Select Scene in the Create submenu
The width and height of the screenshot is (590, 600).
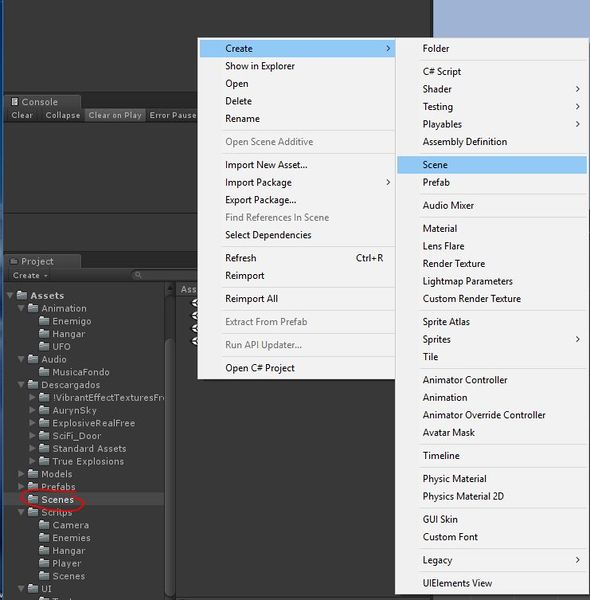492,165
